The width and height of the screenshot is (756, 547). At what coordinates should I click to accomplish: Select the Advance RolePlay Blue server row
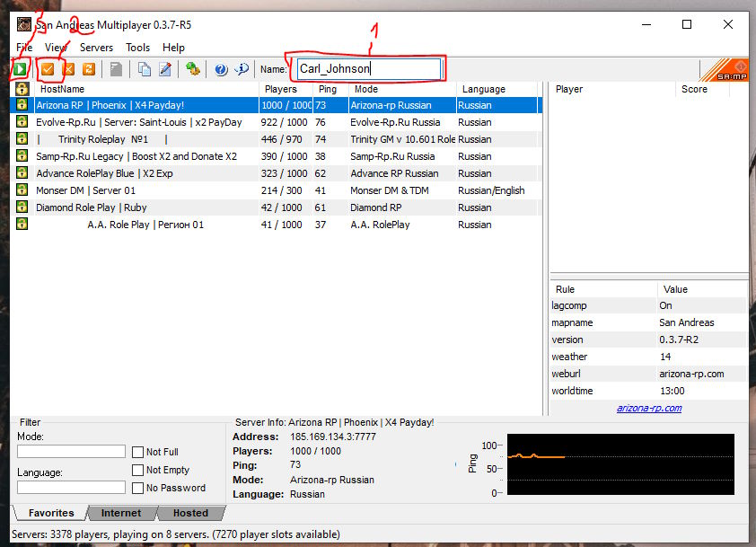pyautogui.click(x=277, y=173)
